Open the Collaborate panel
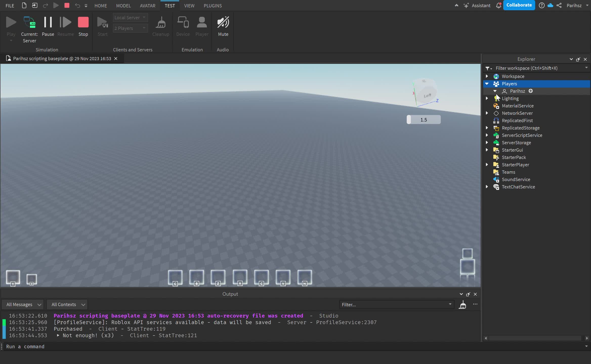Image resolution: width=591 pixels, height=364 pixels. click(519, 5)
